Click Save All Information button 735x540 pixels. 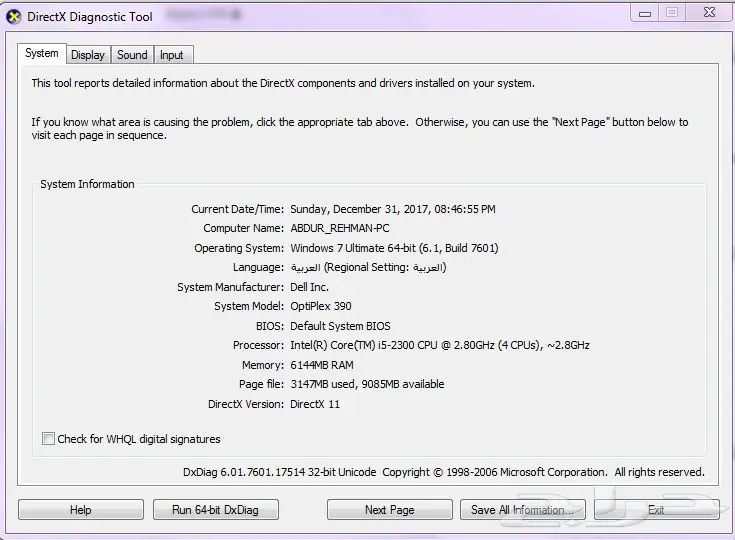pos(522,510)
